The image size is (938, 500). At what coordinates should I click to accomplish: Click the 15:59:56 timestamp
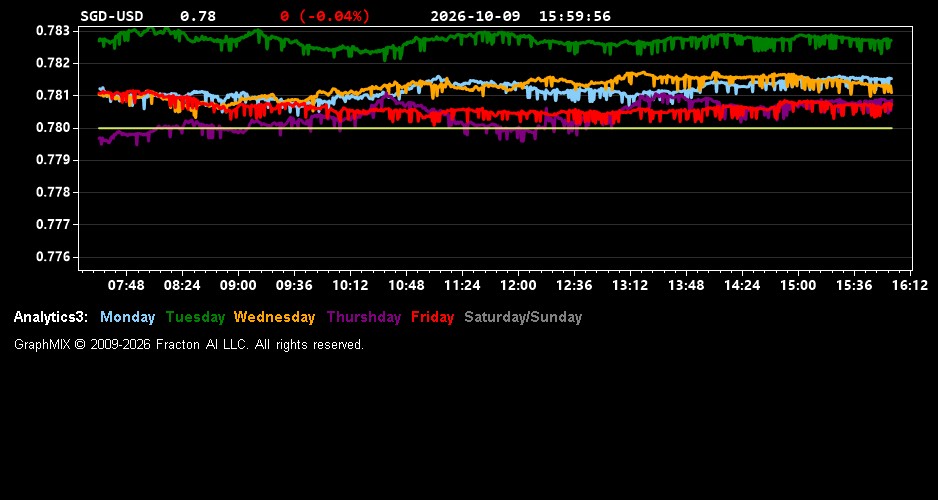point(575,16)
